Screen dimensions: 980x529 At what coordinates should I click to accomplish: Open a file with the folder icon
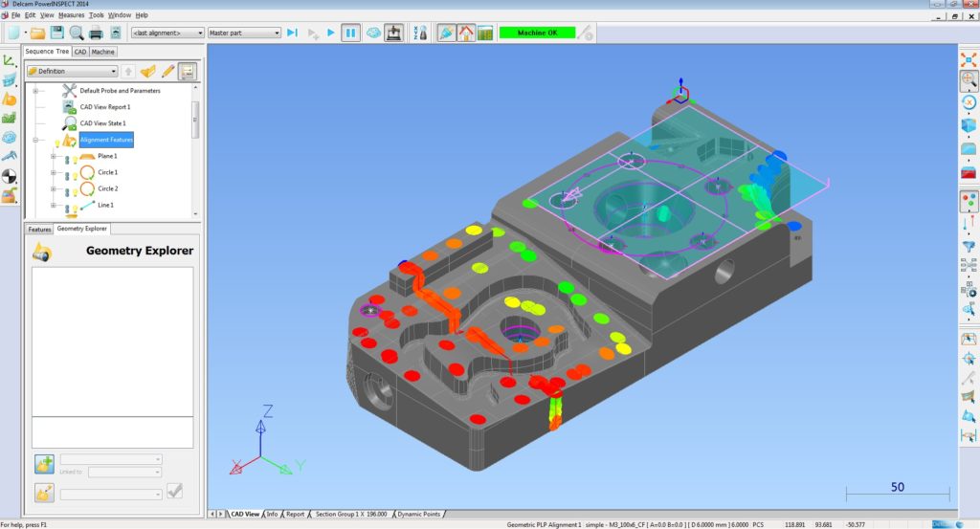pos(37,33)
